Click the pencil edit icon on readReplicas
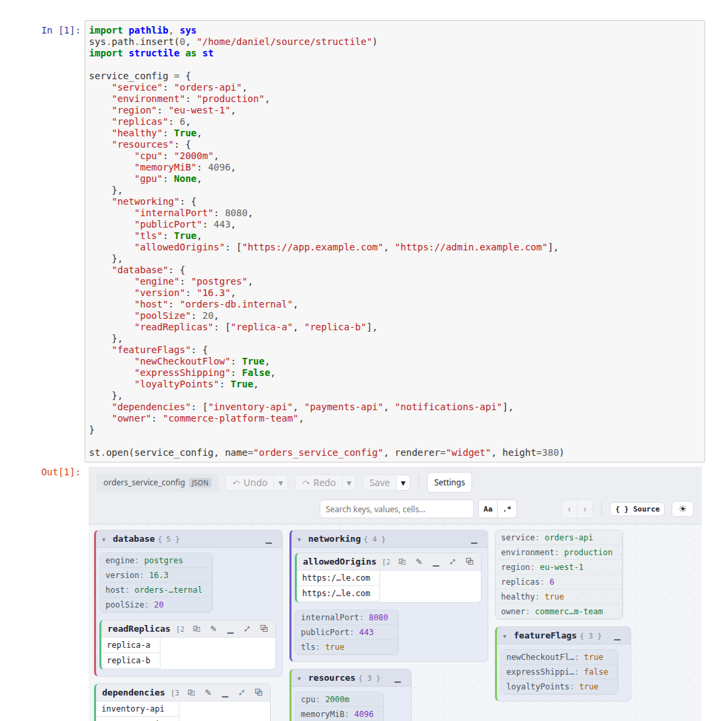728x721 pixels. click(x=214, y=628)
